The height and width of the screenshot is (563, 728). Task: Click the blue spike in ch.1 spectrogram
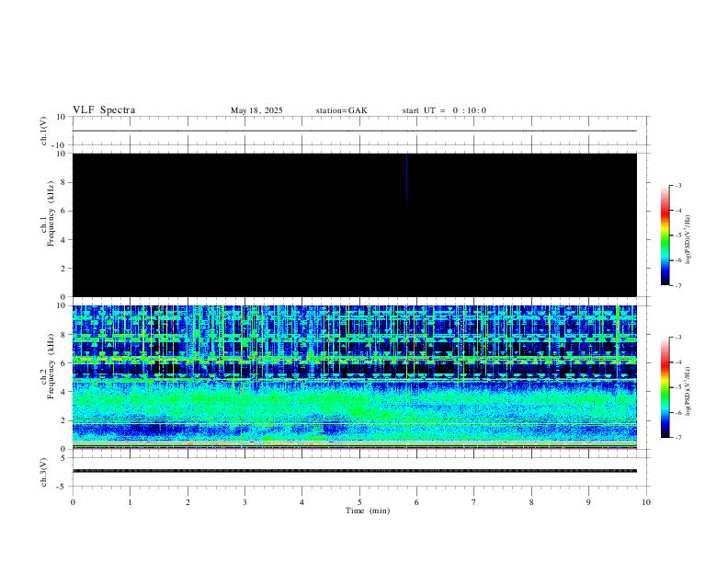pyautogui.click(x=407, y=178)
